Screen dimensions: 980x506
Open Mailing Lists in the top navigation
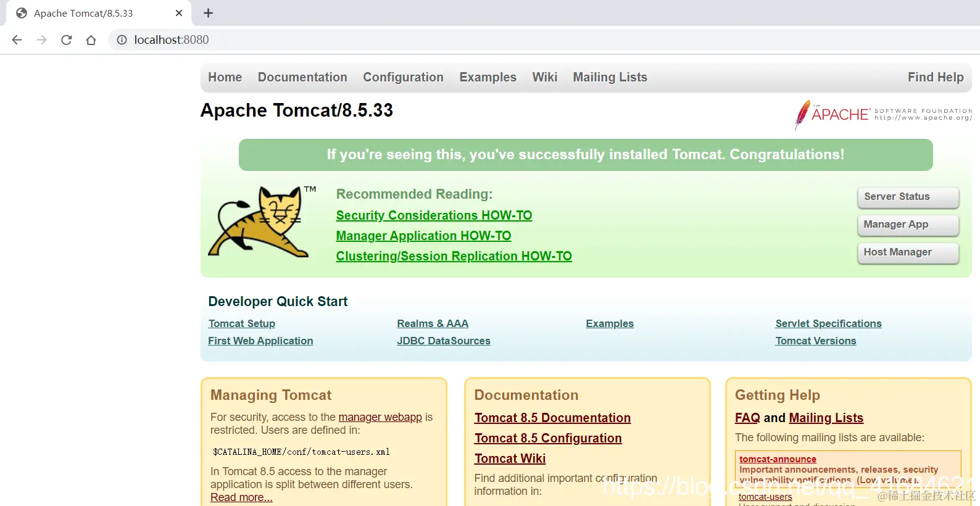pyautogui.click(x=610, y=77)
